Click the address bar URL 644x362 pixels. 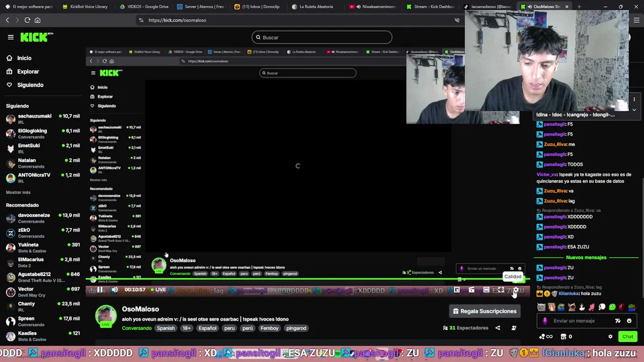pyautogui.click(x=177, y=20)
